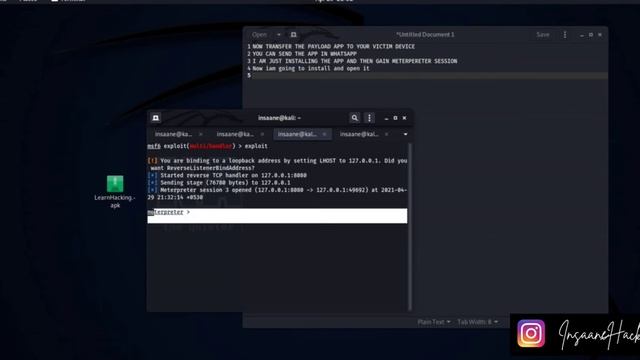Click the new document icon in the text editor
This screenshot has height=360, width=640.
tap(293, 35)
